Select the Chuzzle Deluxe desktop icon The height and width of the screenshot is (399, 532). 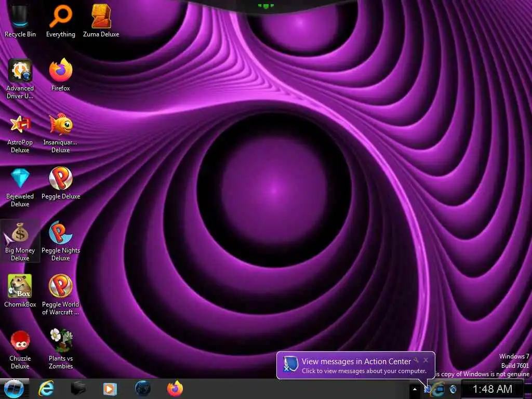20,350
